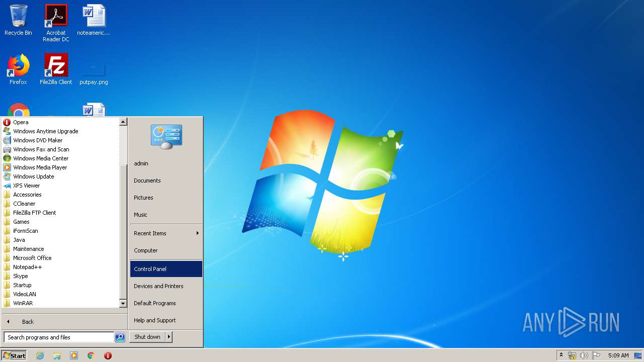This screenshot has width=644, height=362.
Task: Click the Shut down button
Action: tap(147, 337)
